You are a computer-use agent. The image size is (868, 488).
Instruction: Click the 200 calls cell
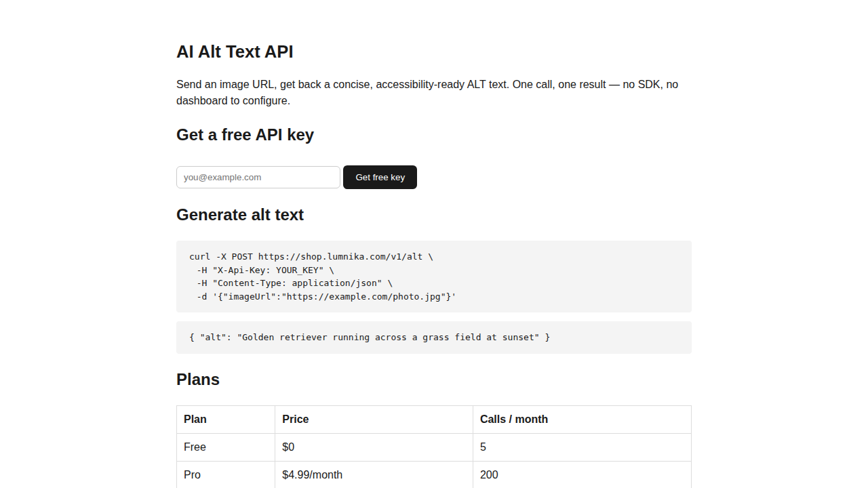tap(582, 474)
